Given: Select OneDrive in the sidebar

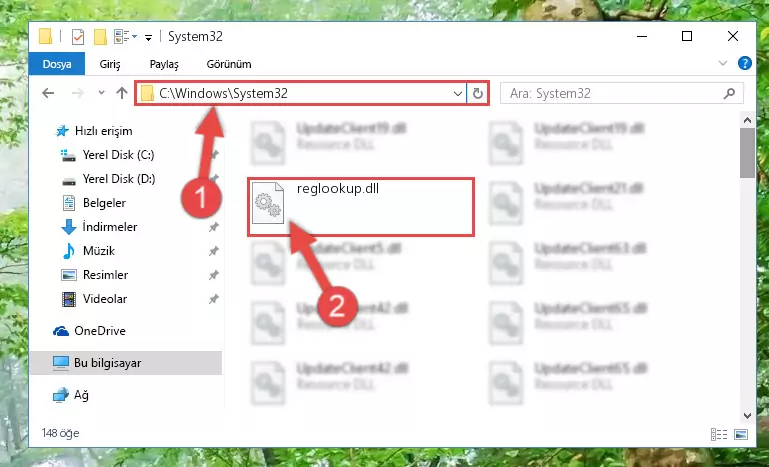Looking at the screenshot, I should pyautogui.click(x=100, y=331).
